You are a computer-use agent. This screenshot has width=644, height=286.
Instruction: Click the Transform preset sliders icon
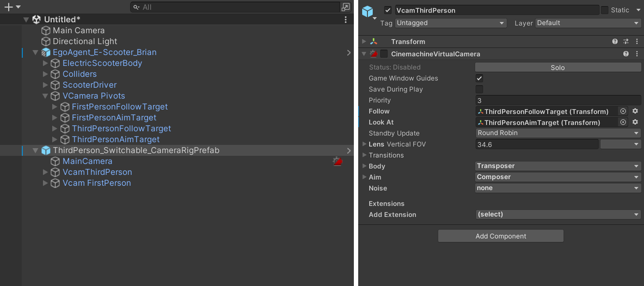[x=626, y=41]
